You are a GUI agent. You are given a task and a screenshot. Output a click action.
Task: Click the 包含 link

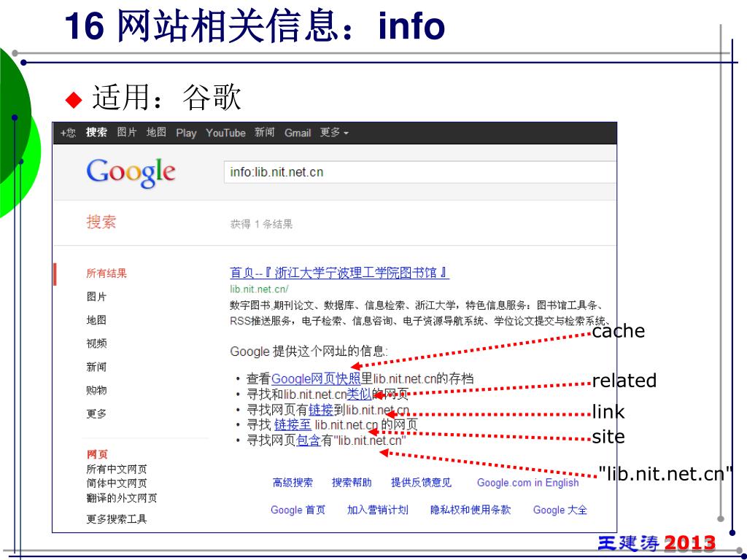click(x=309, y=440)
